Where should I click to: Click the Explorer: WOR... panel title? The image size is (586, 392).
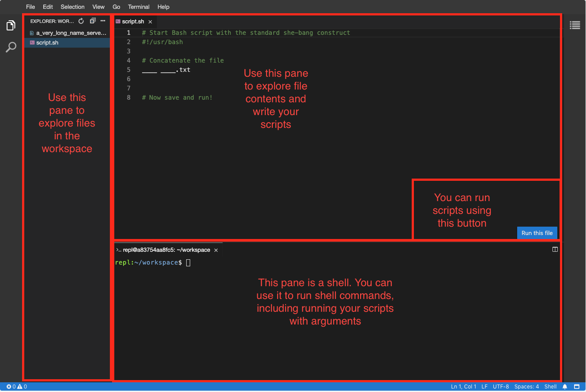(x=52, y=21)
